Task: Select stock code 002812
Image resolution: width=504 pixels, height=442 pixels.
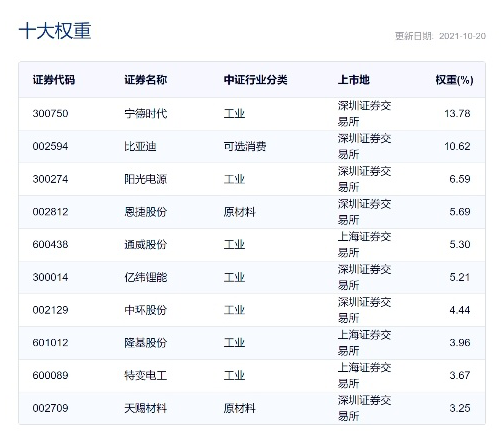Action: click(50, 212)
